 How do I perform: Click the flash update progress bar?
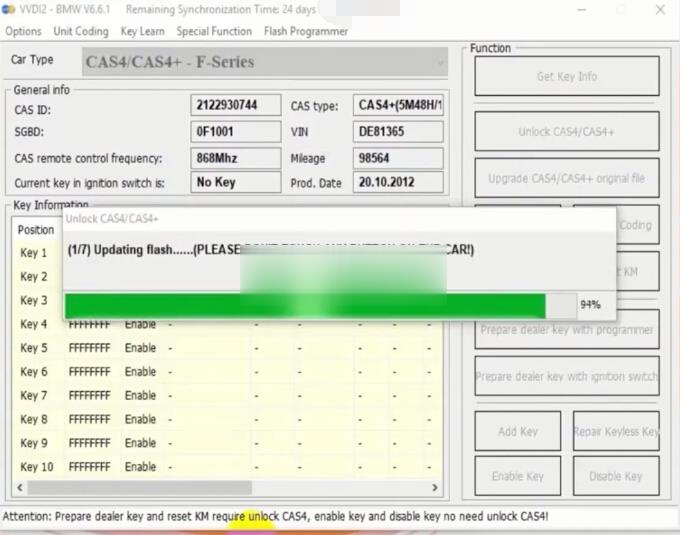click(321, 305)
